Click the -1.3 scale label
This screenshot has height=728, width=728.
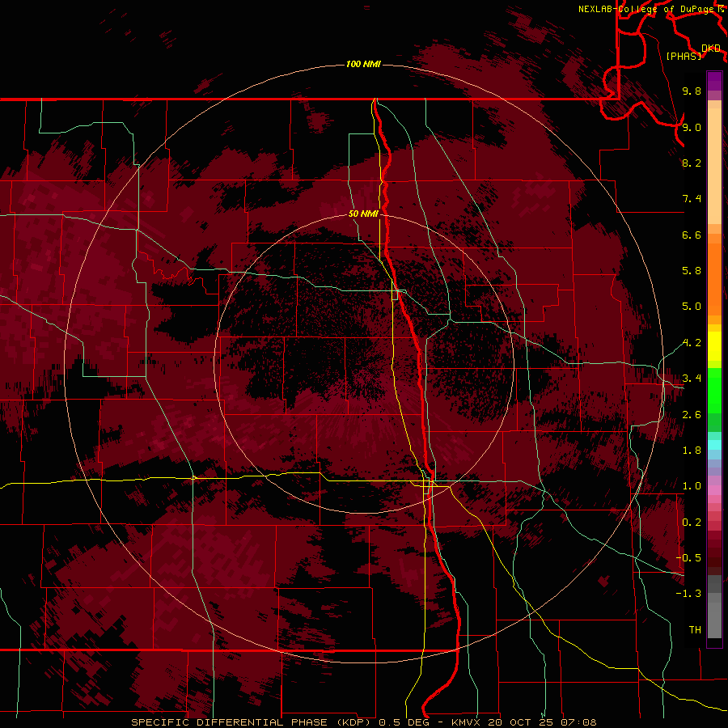coord(688,594)
